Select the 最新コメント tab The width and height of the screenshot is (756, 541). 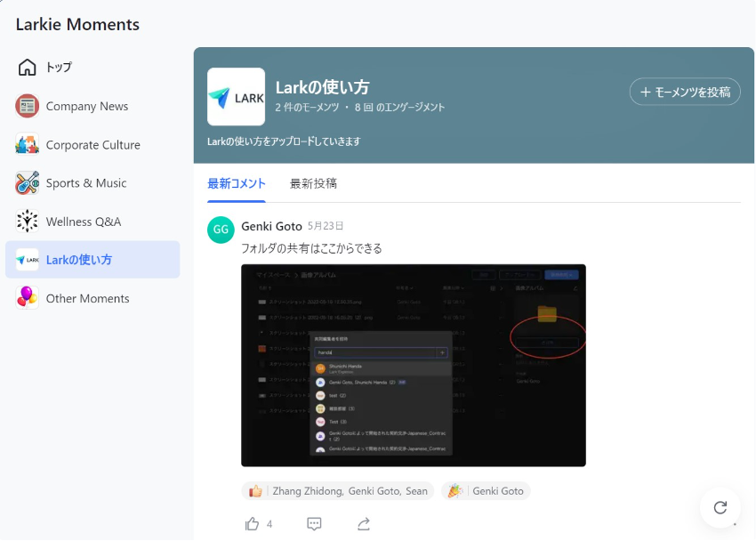pyautogui.click(x=237, y=184)
